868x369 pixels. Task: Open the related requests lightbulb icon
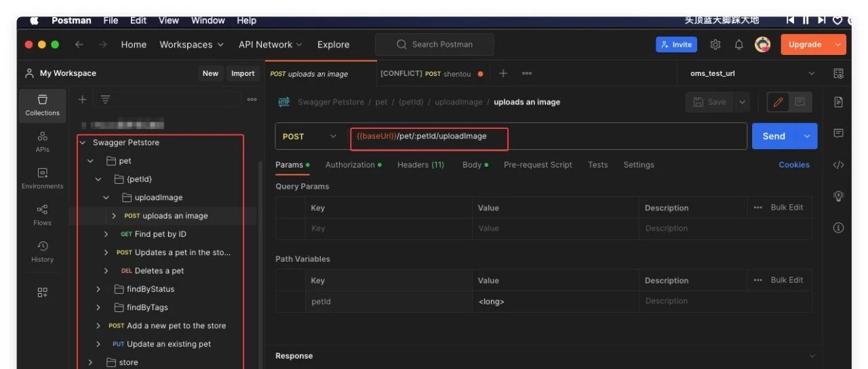pos(839,196)
